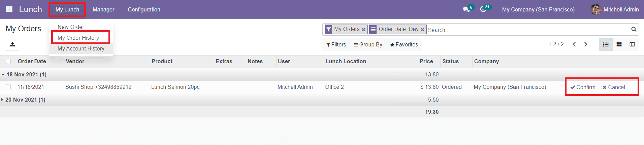The height and width of the screenshot is (145, 644).
Task: Open the Group By dropdown
Action: pos(368,44)
